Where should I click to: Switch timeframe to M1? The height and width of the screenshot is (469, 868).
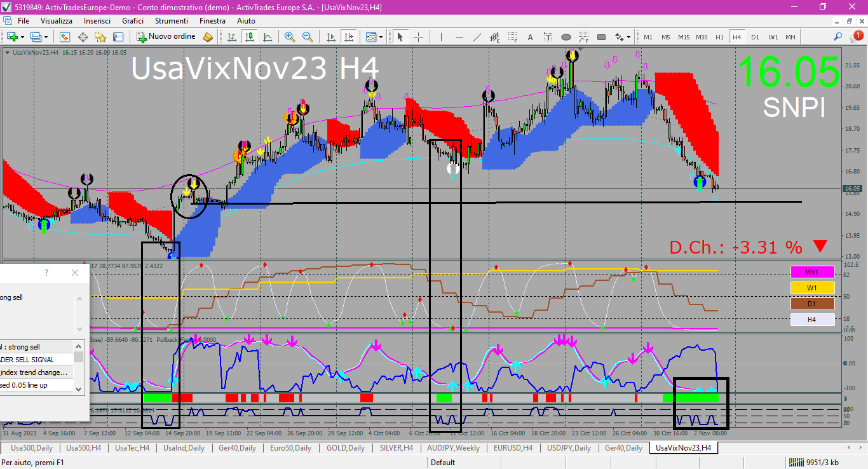648,37
